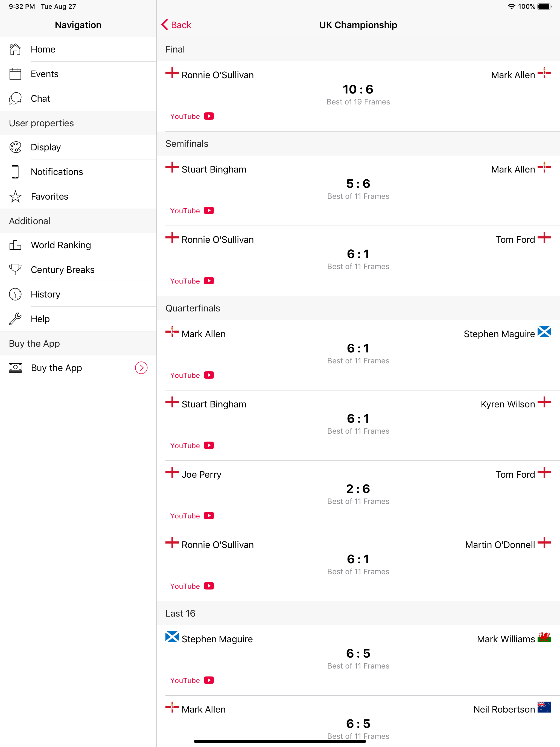Play YouTube video for Bingham vs Allen semifinal
560x747 pixels.
click(192, 211)
